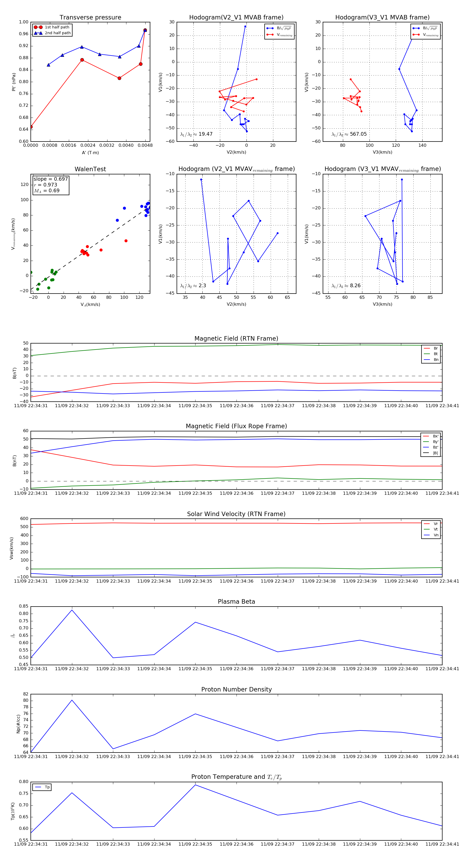
Task: Click the λ1/λ3 ≈ 8.26 eigenvalue ratio text
Action: point(346,286)
